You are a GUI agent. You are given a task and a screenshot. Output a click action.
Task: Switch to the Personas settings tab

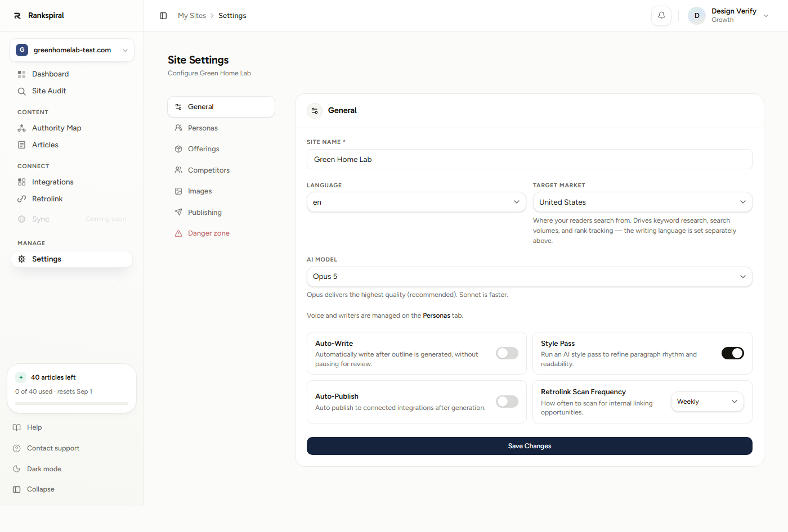[221, 128]
